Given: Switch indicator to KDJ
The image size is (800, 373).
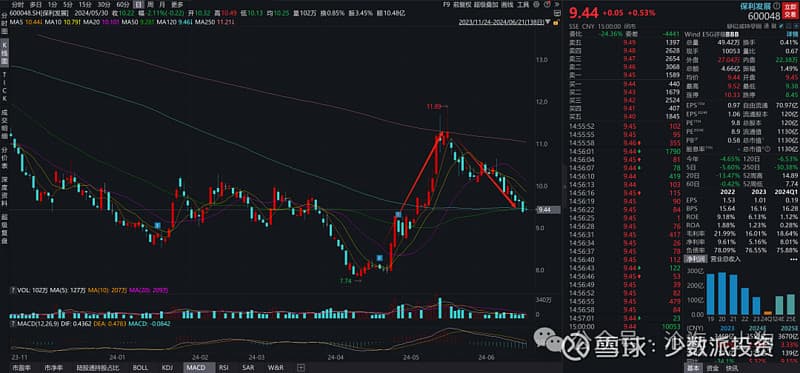Looking at the screenshot, I should click(x=167, y=367).
